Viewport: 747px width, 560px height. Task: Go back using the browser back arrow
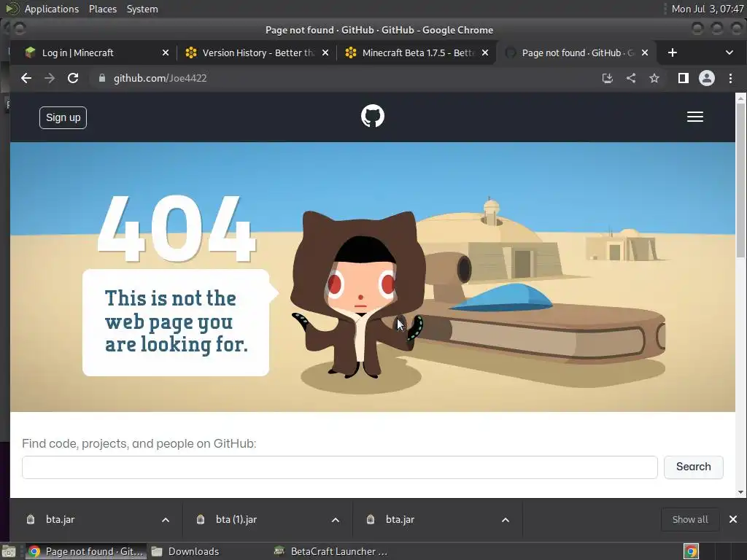click(x=26, y=78)
